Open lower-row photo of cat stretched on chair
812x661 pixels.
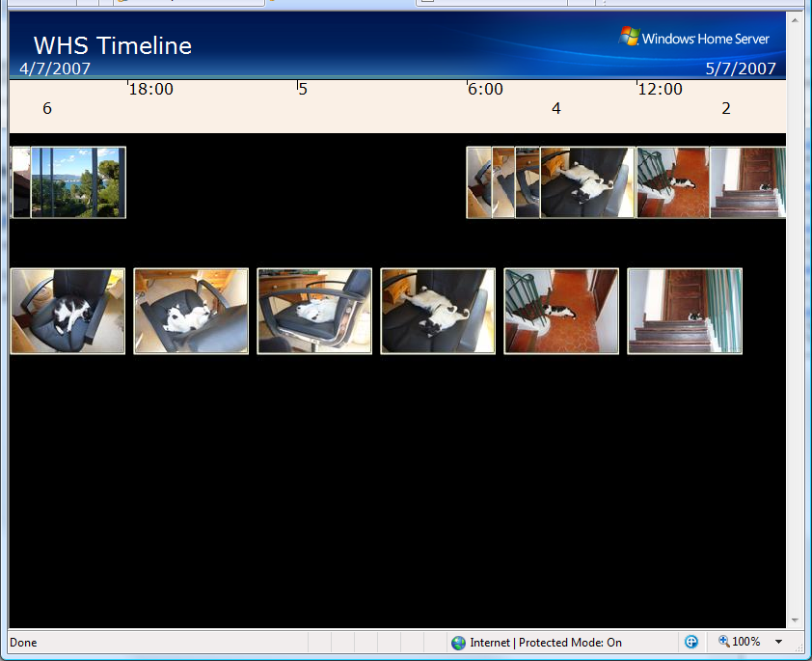pos(438,312)
